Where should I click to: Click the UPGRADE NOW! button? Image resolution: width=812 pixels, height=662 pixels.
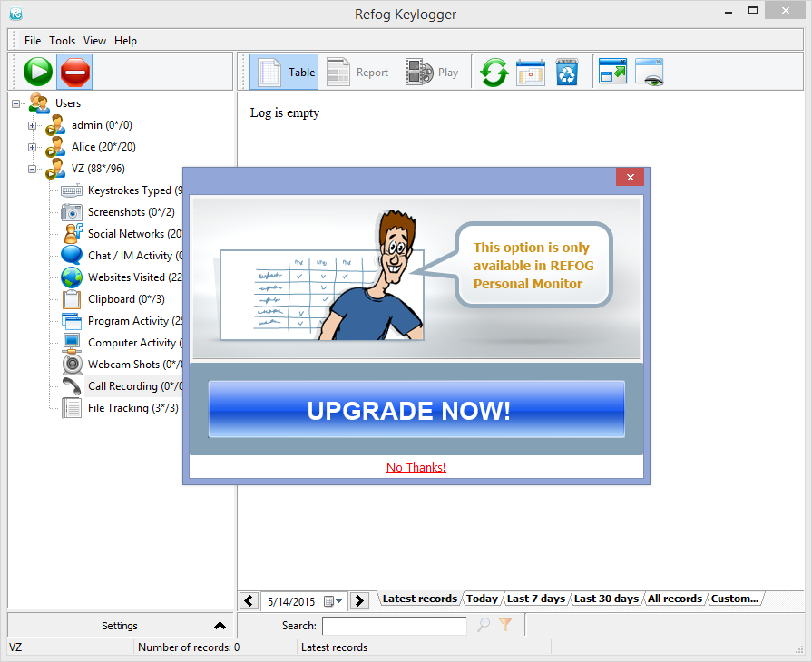click(x=416, y=409)
